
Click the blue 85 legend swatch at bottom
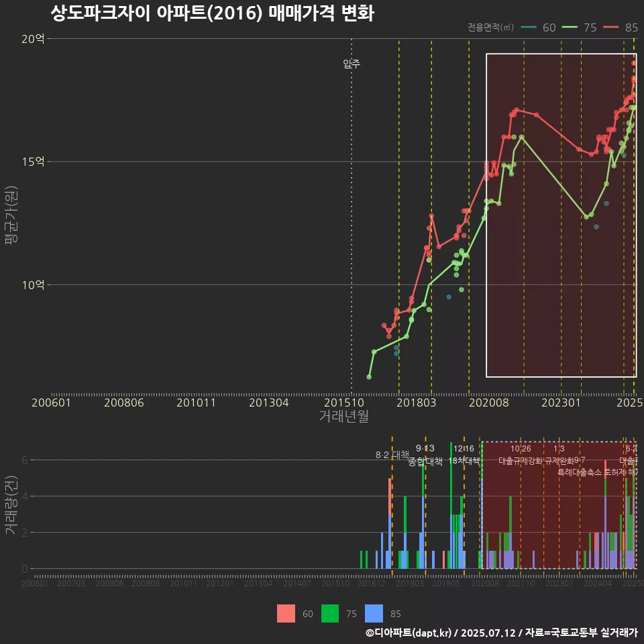click(x=374, y=614)
